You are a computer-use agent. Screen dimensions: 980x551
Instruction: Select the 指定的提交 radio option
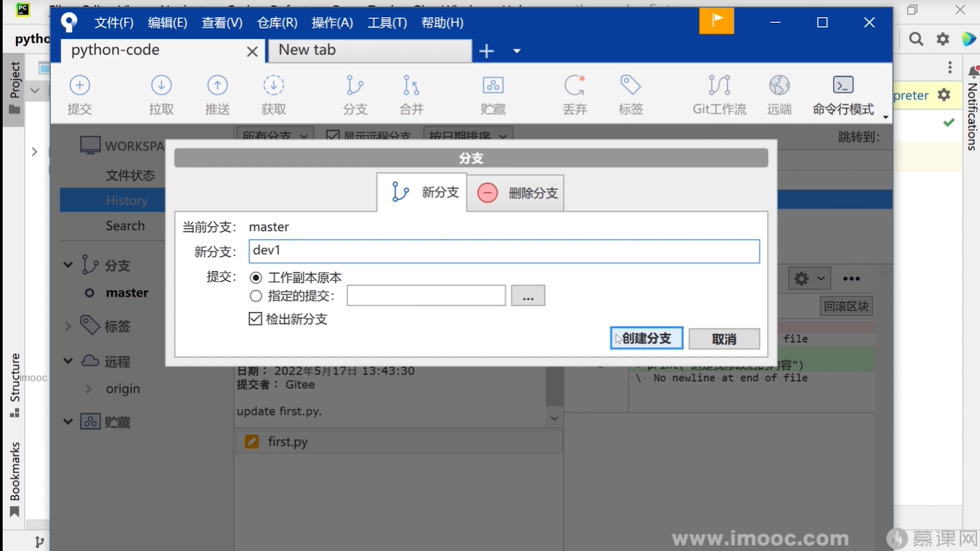click(256, 295)
